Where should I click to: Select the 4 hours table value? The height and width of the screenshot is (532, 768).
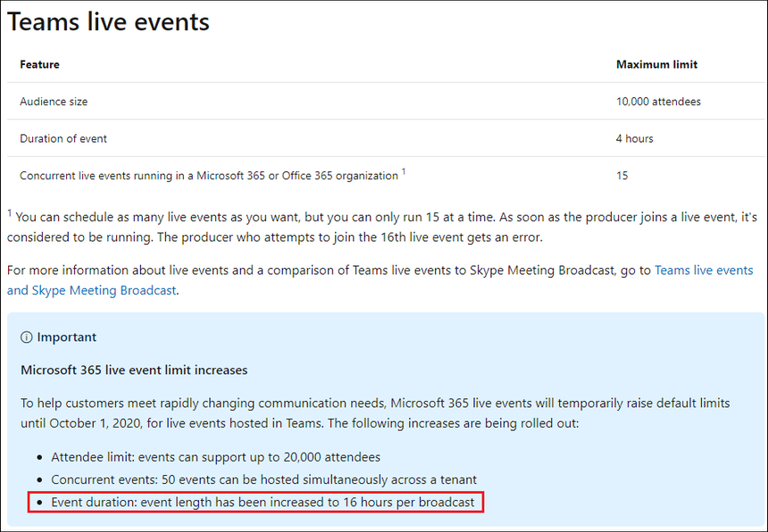tap(634, 138)
